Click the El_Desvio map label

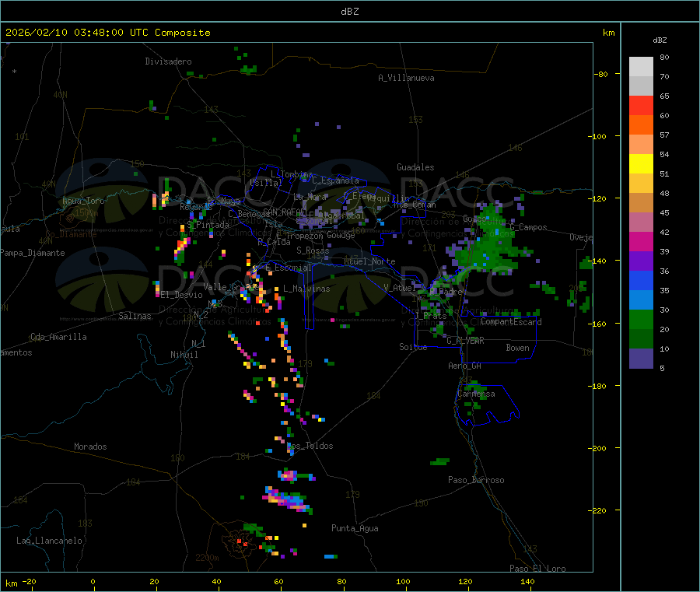[182, 295]
